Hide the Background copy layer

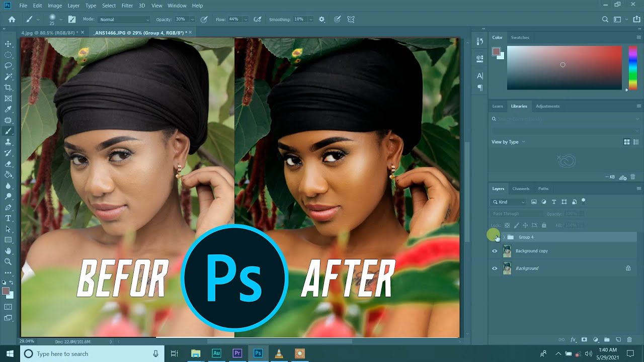(495, 251)
